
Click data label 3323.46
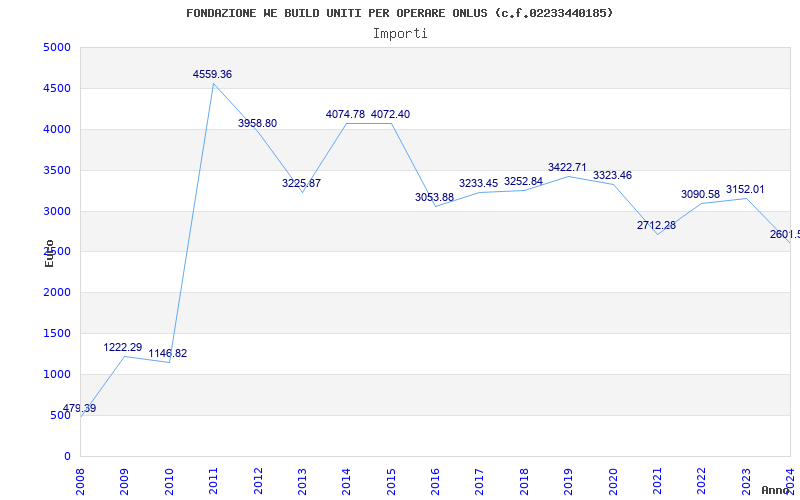[x=612, y=176]
